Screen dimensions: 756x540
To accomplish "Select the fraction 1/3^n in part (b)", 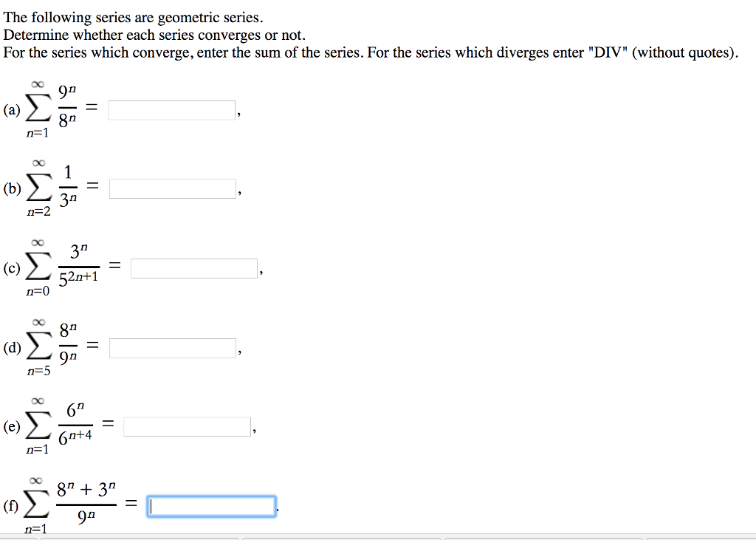I will (x=69, y=185).
